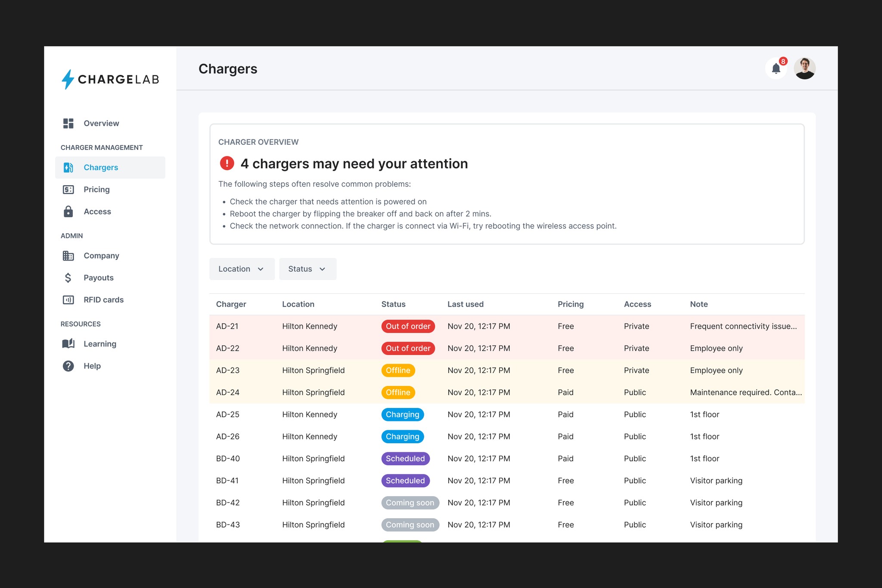Image resolution: width=882 pixels, height=588 pixels.
Task: Click the ChargeLab logo
Action: 110,79
